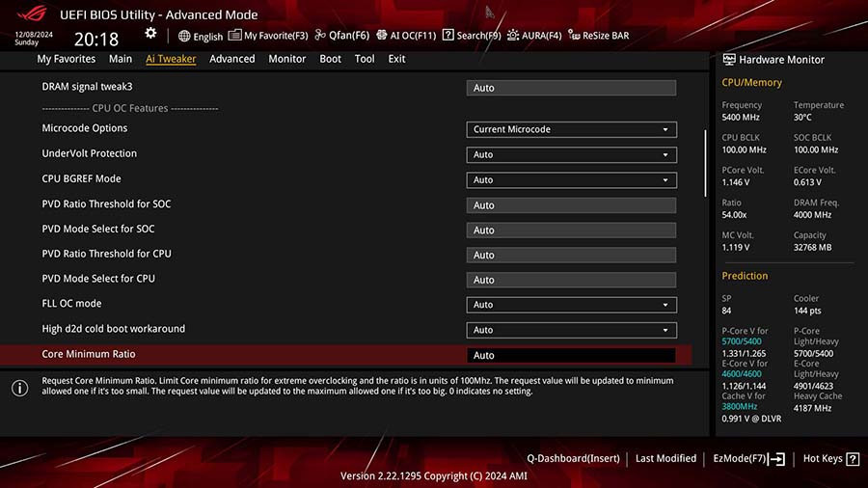The width and height of the screenshot is (868, 488).
Task: Select the UnderVolt Protection label
Action: click(x=89, y=153)
